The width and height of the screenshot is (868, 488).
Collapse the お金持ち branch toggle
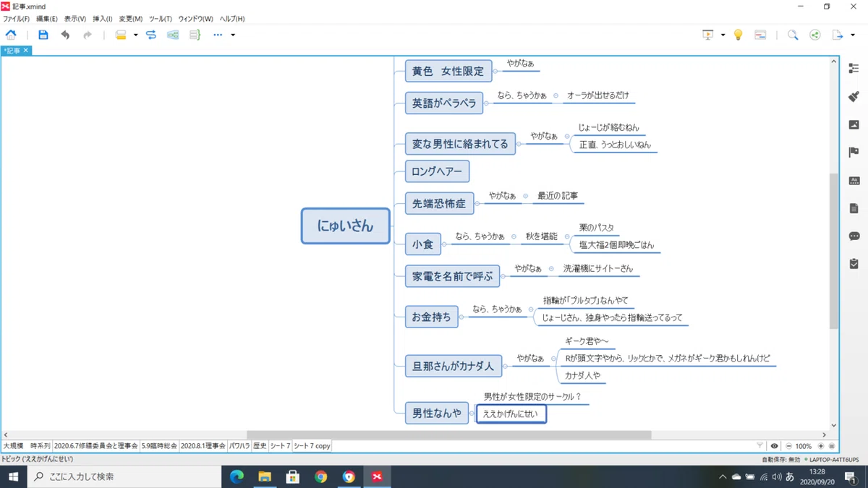point(461,317)
